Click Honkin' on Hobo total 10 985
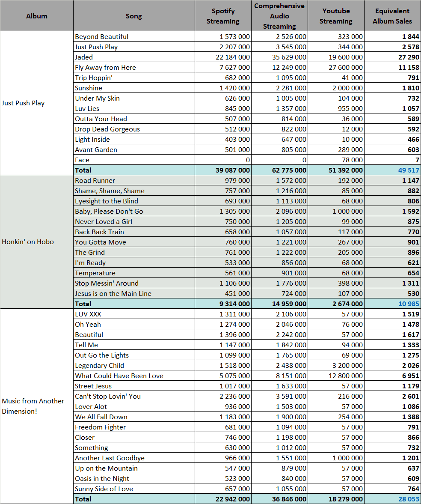421x504 pixels. coord(392,304)
